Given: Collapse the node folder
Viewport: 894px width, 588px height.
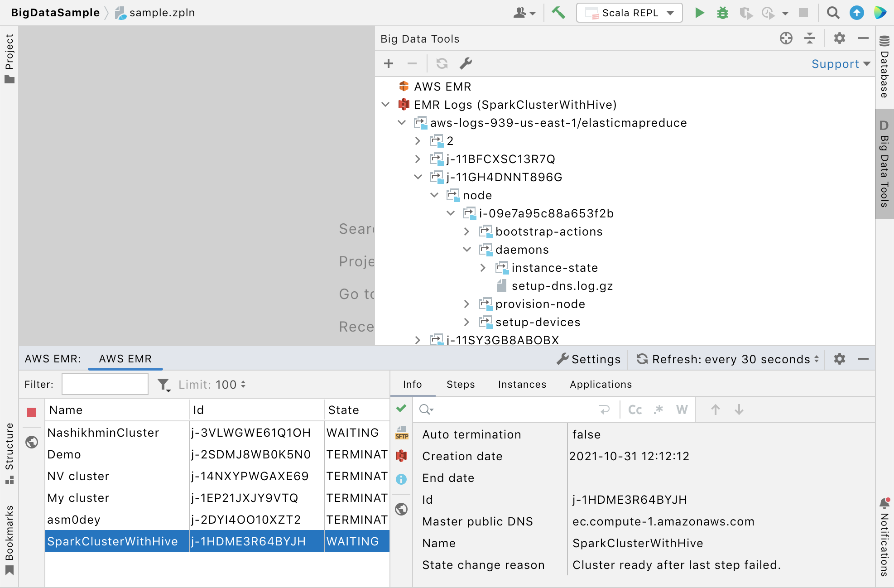Looking at the screenshot, I should (x=434, y=195).
